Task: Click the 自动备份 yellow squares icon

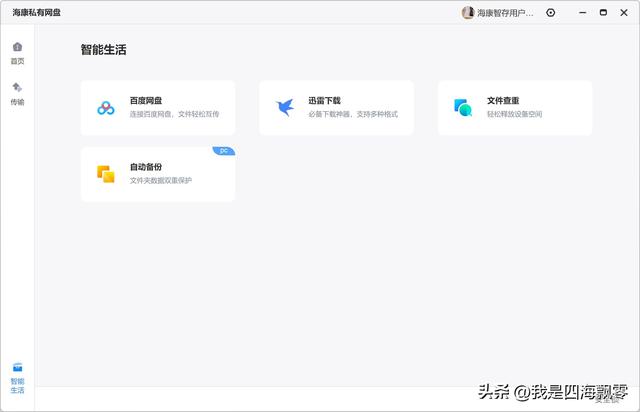Action: click(106, 174)
